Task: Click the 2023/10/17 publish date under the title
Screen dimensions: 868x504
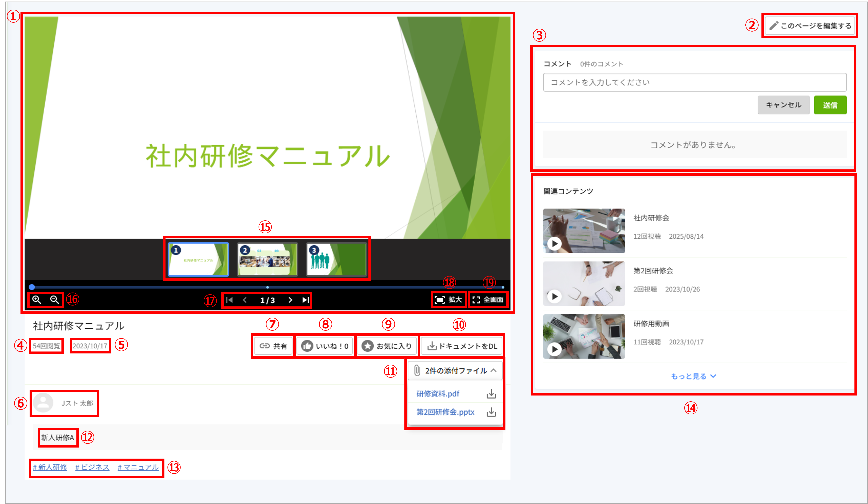Action: (90, 345)
